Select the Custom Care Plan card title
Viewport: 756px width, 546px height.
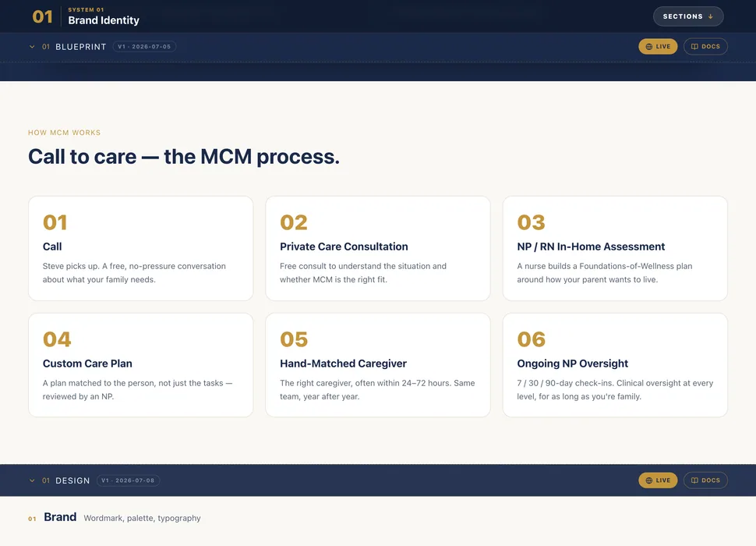click(x=87, y=363)
